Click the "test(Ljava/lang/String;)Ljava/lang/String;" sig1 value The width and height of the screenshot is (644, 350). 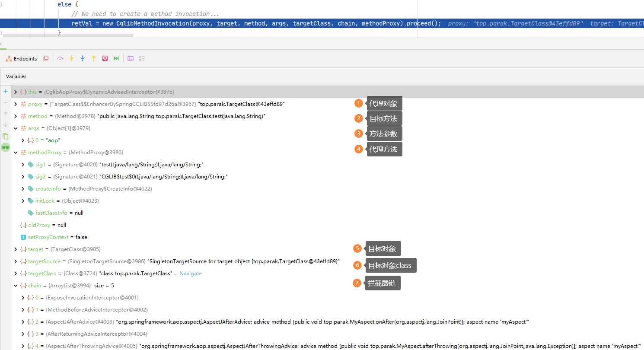point(151,165)
